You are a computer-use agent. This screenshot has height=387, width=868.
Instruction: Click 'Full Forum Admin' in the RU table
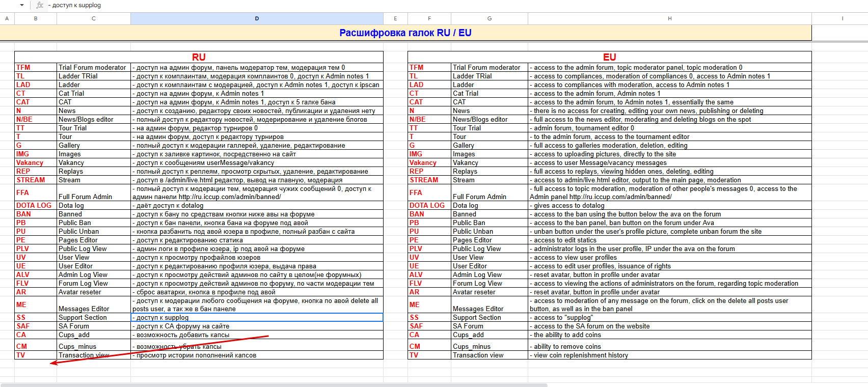pos(85,197)
